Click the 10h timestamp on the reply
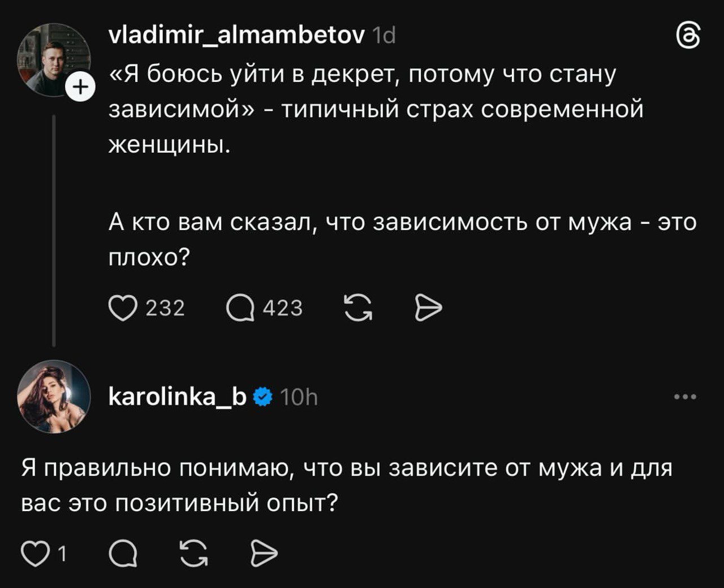Viewport: 724px width, 588px height. point(299,397)
